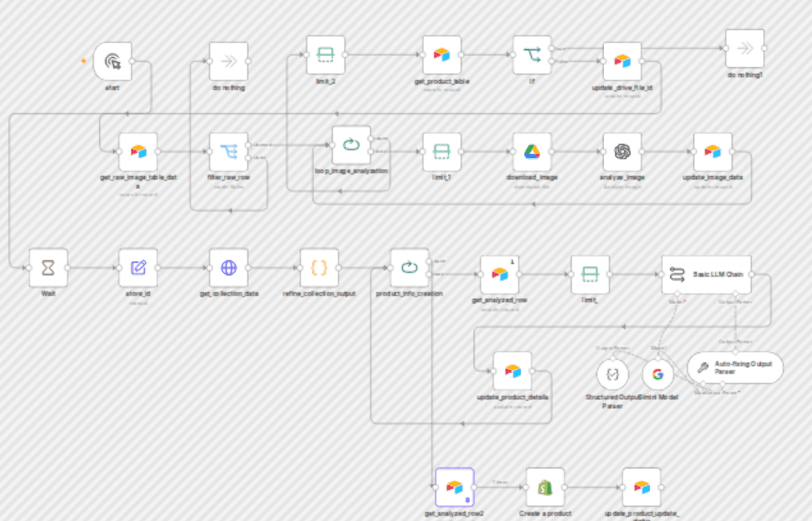Click the loop_image_analyzation label text

point(352,171)
